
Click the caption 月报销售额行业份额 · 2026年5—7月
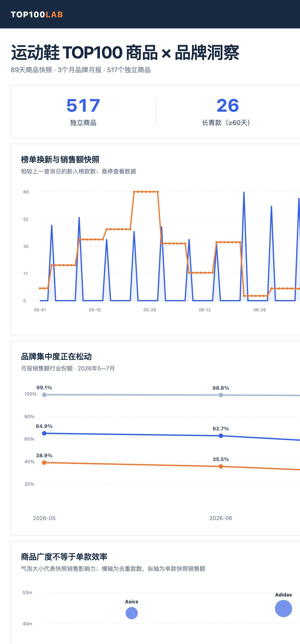(x=68, y=368)
